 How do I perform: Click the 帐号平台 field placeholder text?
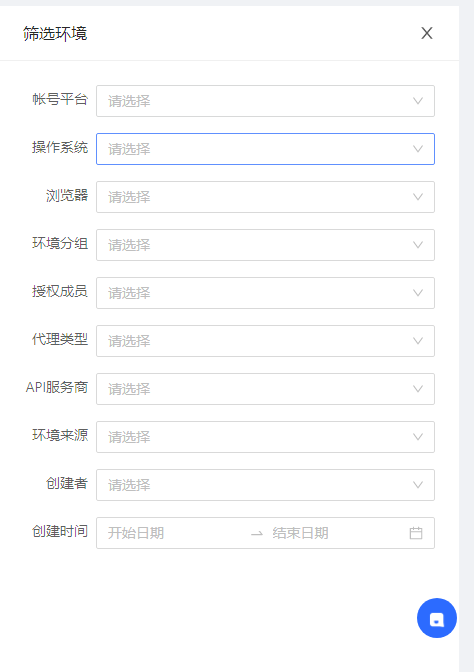click(129, 101)
